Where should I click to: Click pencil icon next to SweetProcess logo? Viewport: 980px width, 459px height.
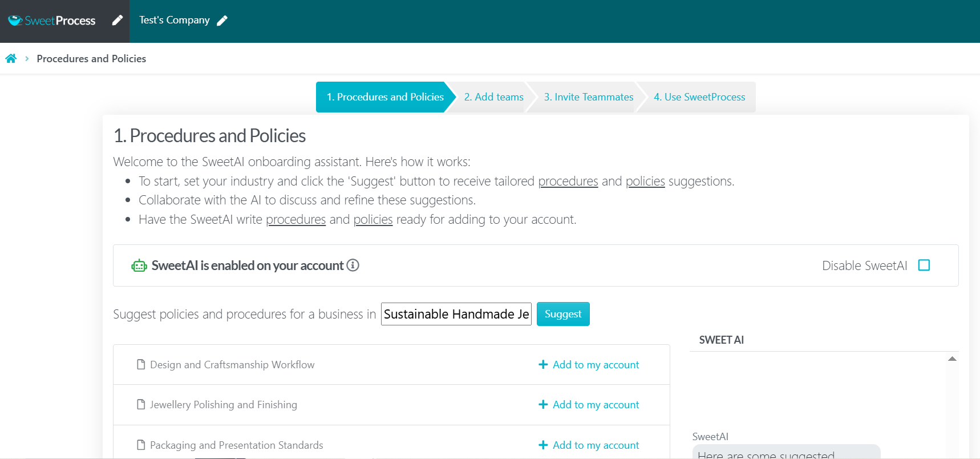(117, 21)
